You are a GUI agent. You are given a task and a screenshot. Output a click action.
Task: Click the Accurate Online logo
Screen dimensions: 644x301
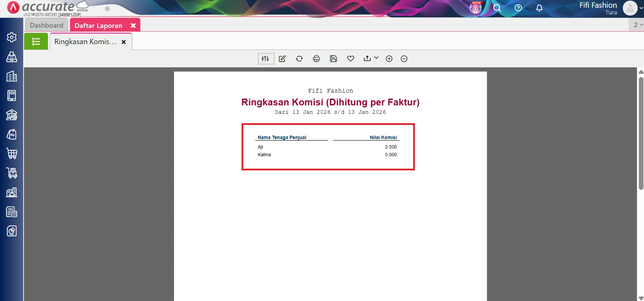[x=48, y=7]
